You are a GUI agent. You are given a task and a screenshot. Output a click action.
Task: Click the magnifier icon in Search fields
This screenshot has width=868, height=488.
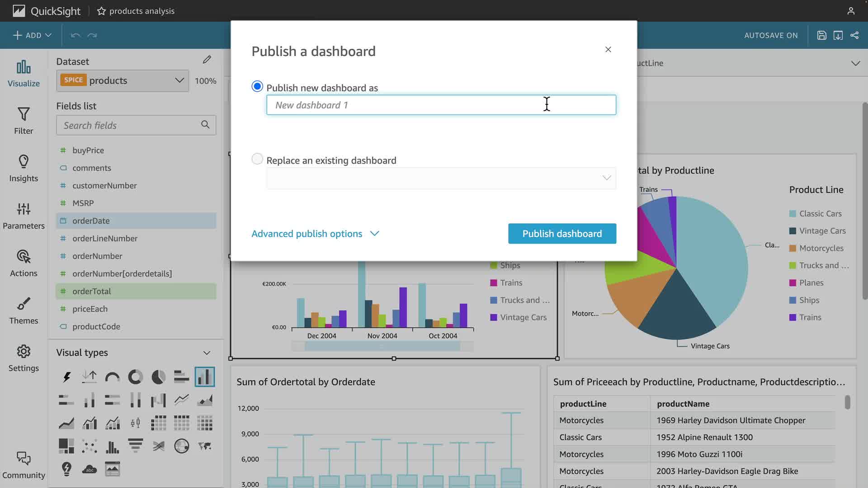click(x=205, y=125)
